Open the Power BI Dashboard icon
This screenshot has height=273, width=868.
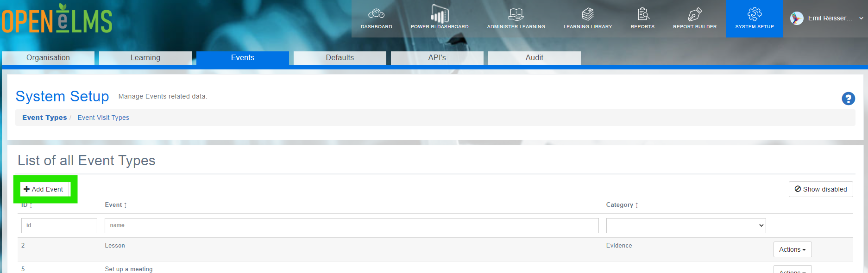coord(440,14)
